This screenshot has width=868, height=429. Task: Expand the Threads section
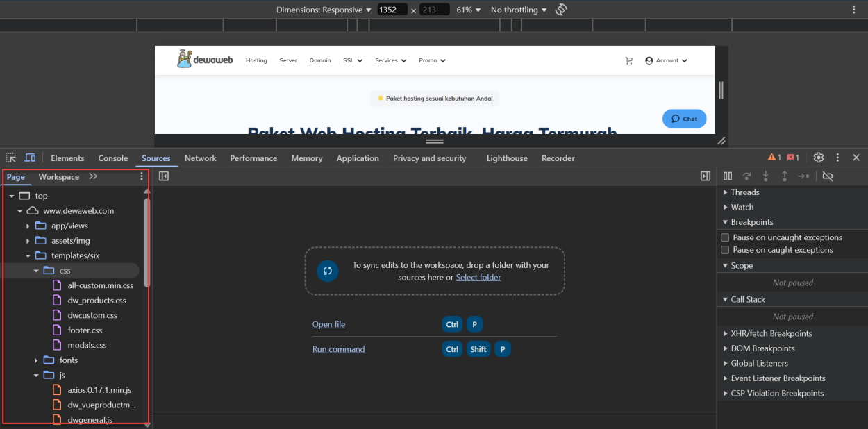point(744,192)
